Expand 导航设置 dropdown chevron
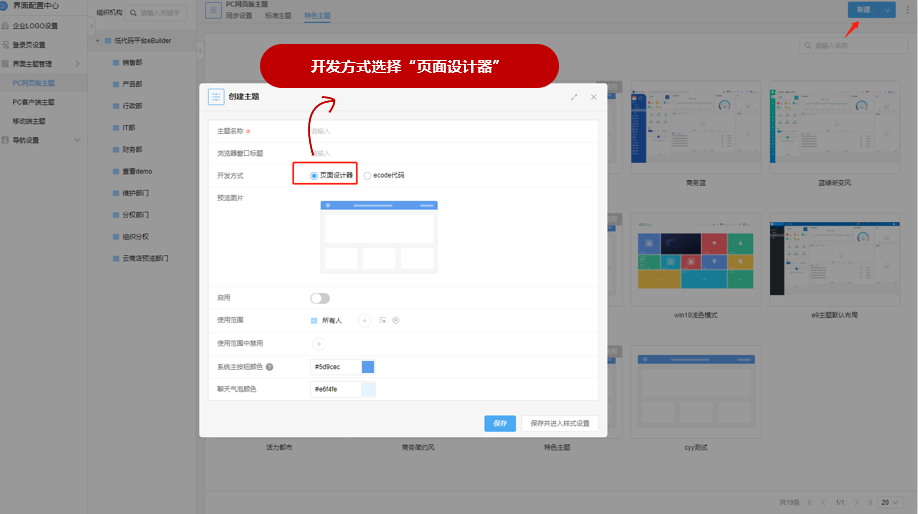Screen dimensions: 918x514 77,141
